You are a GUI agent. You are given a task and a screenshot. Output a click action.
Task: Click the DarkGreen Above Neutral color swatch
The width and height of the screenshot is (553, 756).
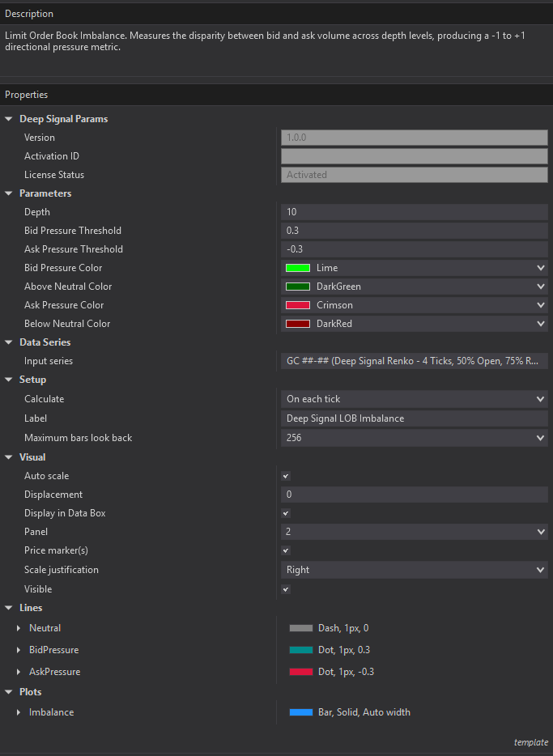pyautogui.click(x=298, y=287)
